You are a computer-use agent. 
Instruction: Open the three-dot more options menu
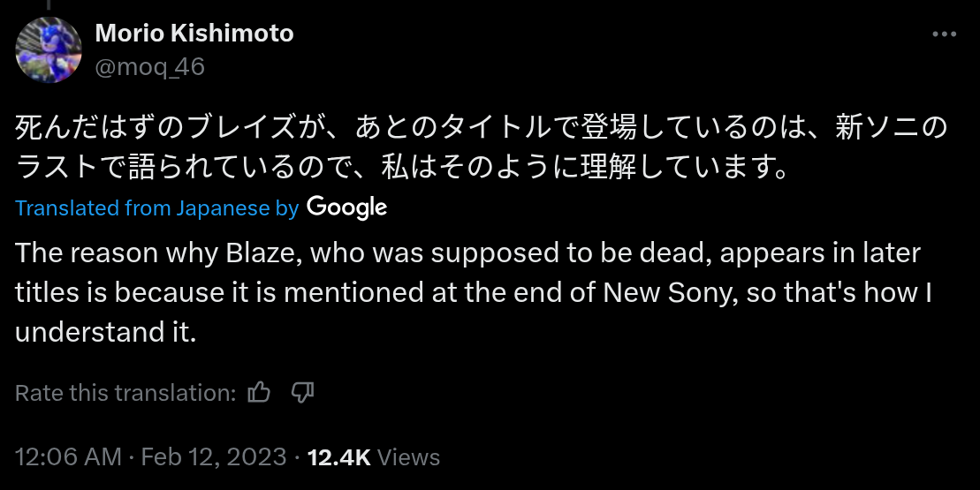click(x=944, y=34)
